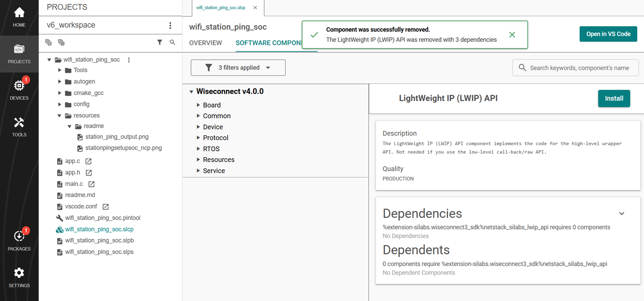Open the filter icon above the project tree

pos(160,42)
